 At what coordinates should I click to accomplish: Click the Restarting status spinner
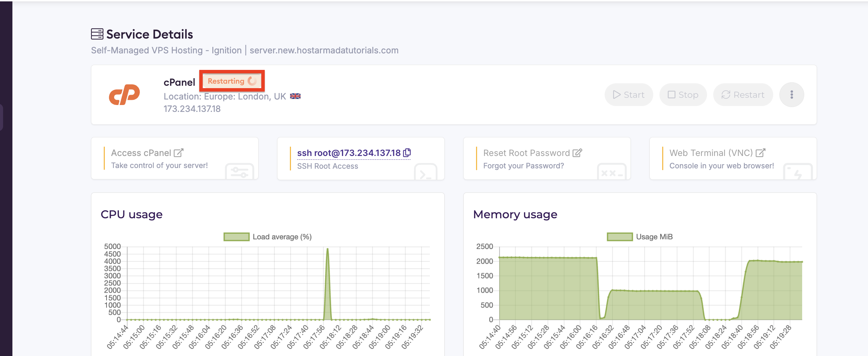252,81
